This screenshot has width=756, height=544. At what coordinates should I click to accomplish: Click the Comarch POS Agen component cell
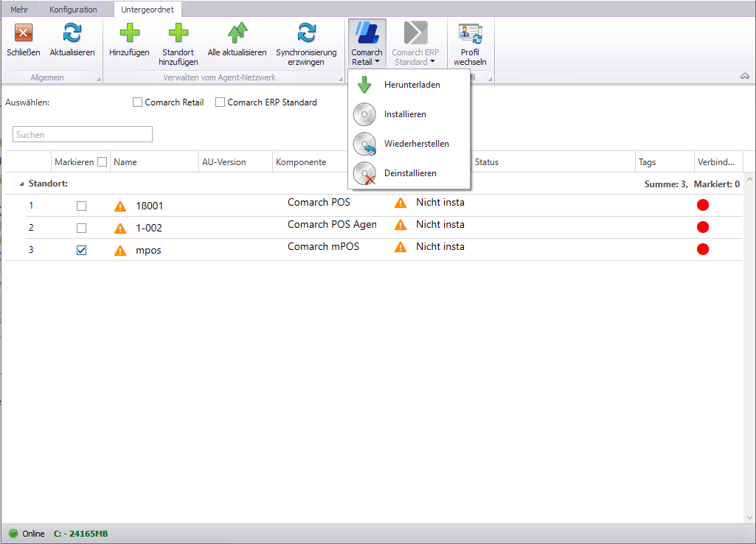point(332,225)
